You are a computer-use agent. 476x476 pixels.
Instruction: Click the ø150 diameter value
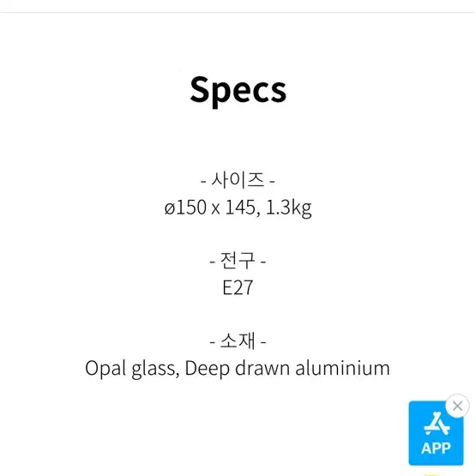pos(185,208)
